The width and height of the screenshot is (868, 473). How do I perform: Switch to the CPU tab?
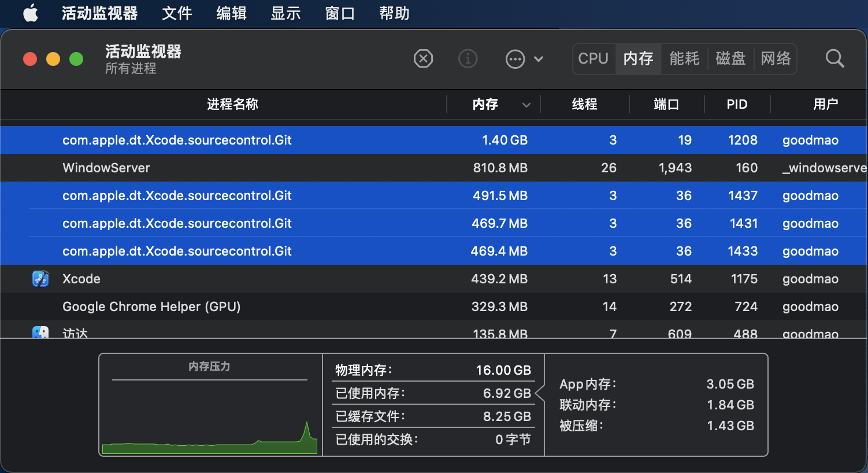(593, 58)
